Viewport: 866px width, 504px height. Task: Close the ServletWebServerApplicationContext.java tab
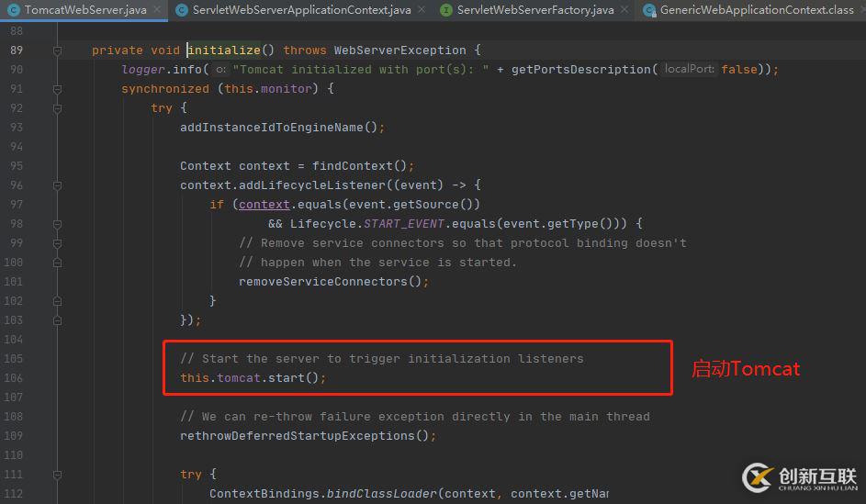(x=422, y=9)
